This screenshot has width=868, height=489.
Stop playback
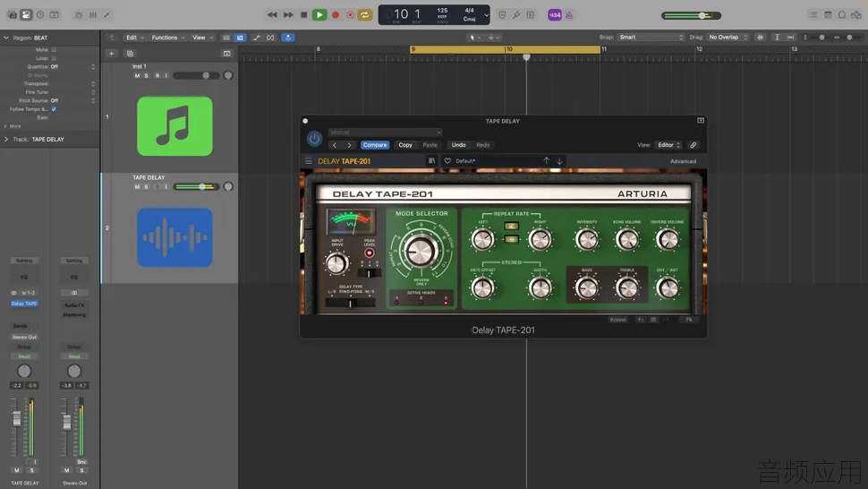click(x=304, y=15)
